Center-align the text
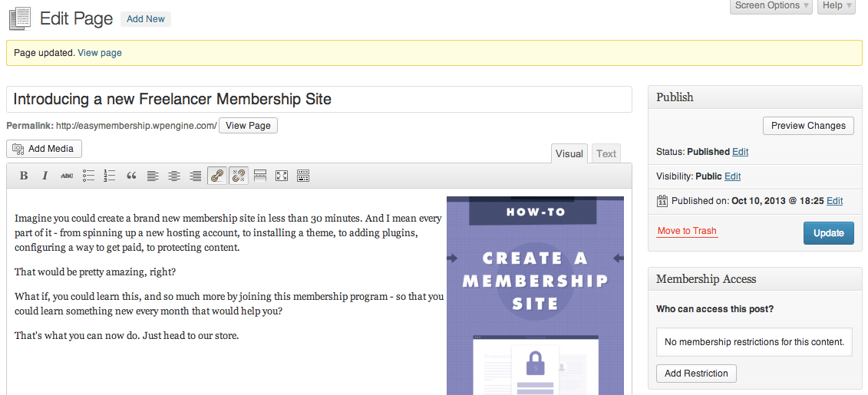 [174, 176]
